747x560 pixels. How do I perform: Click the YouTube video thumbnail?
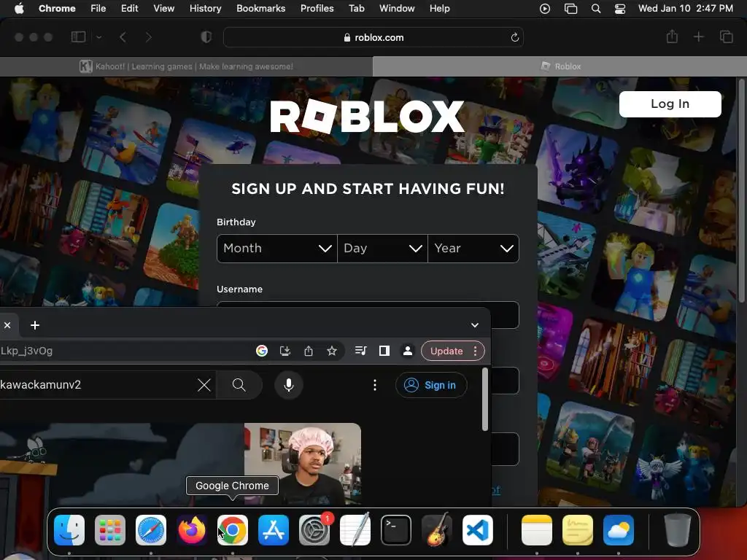(x=181, y=464)
